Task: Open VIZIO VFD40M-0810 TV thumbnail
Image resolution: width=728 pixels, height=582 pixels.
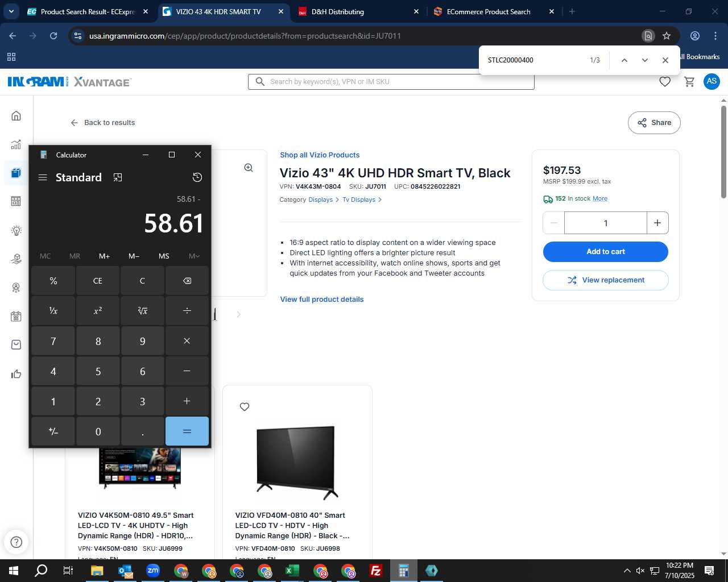Action: point(297,462)
